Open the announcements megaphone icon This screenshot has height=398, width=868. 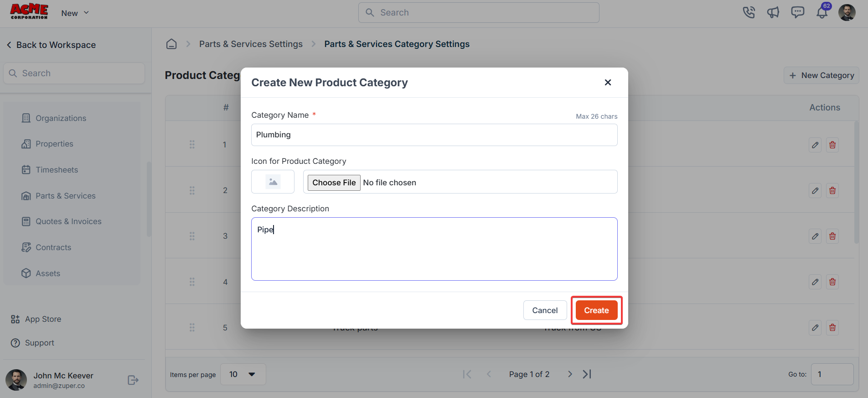tap(773, 12)
